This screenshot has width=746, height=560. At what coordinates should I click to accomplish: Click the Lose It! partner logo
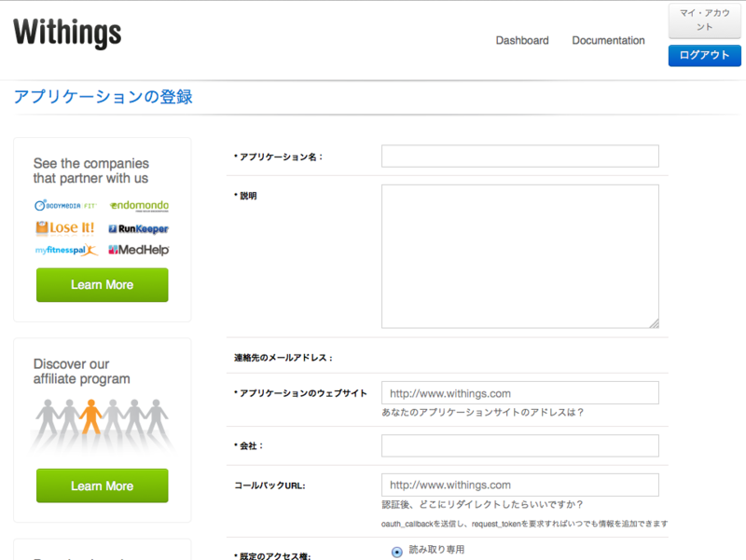pyautogui.click(x=65, y=227)
